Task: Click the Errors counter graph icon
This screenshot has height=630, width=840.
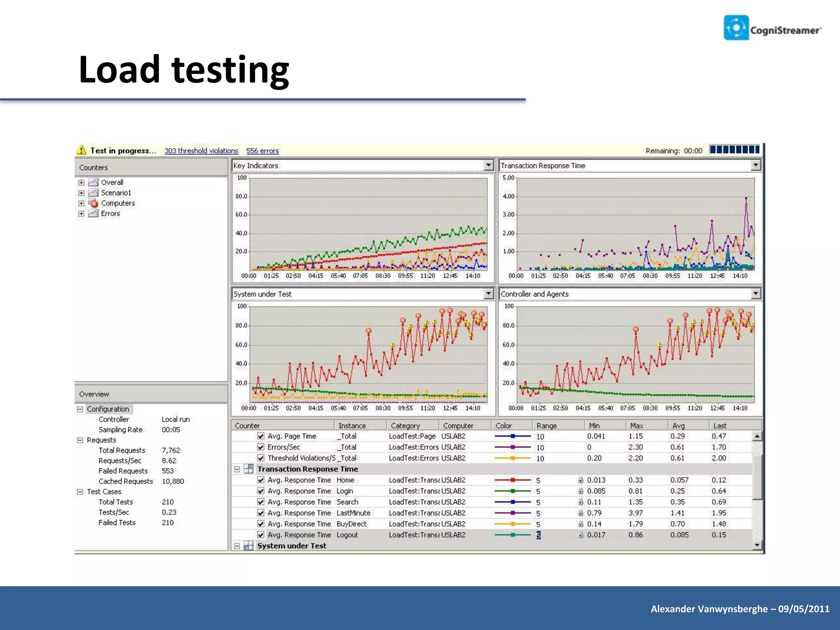Action: (93, 213)
